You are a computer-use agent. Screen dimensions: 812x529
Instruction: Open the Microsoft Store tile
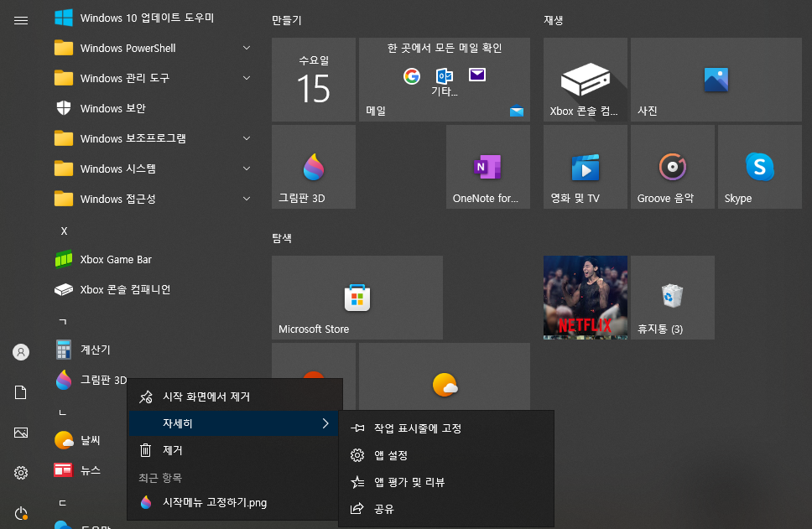click(x=357, y=297)
